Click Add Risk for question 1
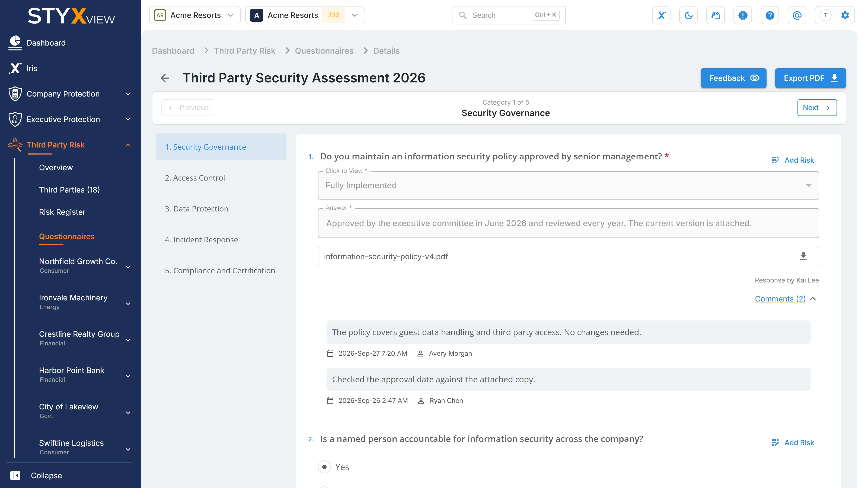 tap(793, 160)
